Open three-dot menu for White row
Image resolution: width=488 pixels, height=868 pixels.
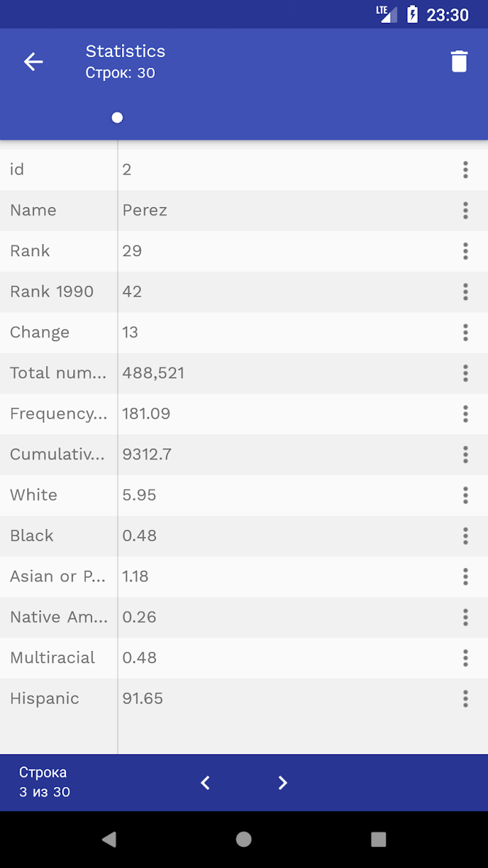tap(465, 495)
